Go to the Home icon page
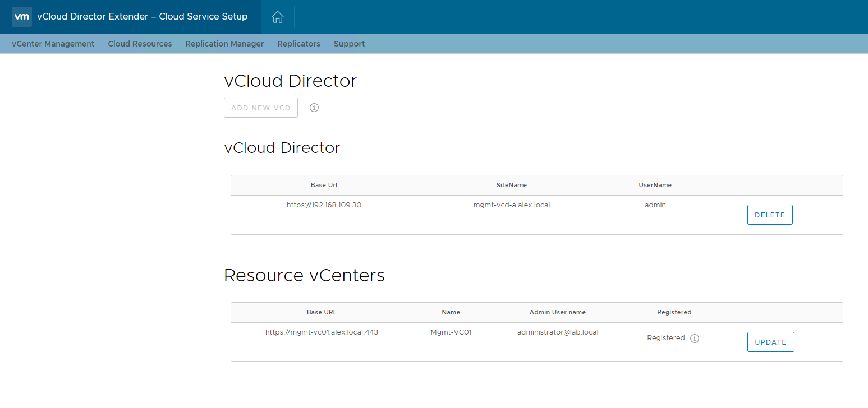 (x=277, y=17)
